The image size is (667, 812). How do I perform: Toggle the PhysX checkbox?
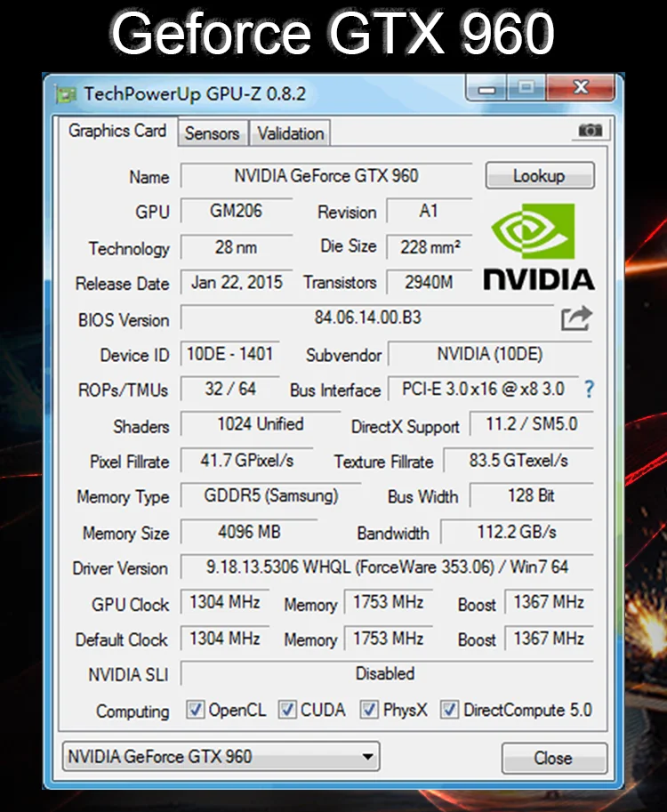(369, 710)
